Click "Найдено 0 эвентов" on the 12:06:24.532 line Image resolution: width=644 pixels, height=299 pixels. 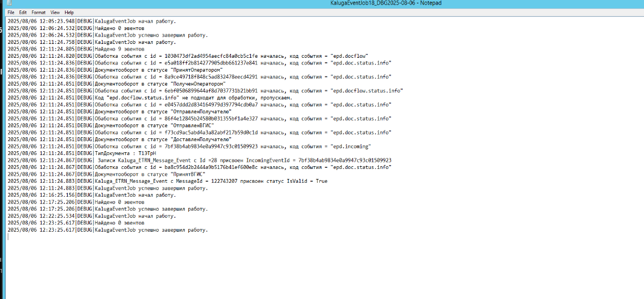pos(119,28)
